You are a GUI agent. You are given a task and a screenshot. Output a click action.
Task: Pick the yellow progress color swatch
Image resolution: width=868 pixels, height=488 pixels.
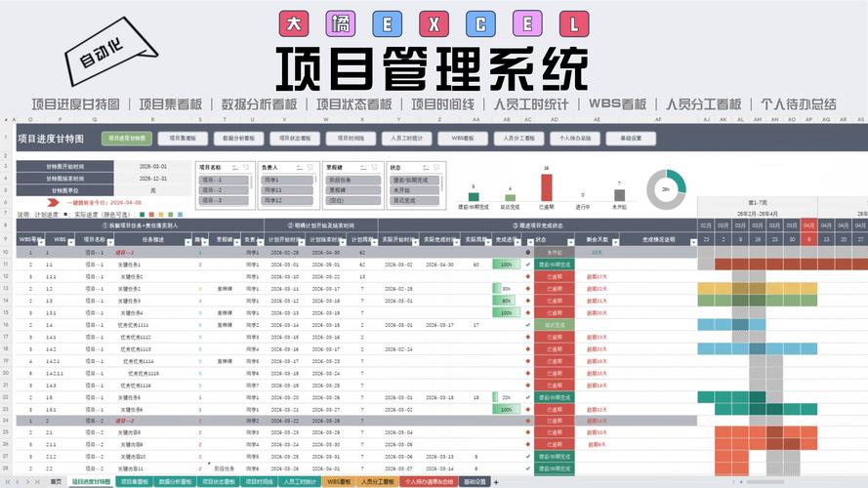[x=161, y=215]
